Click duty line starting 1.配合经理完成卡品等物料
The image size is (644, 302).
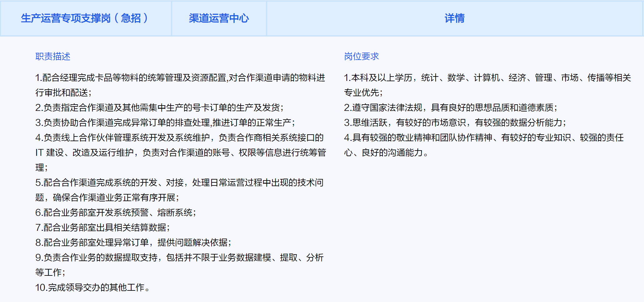[180, 78]
